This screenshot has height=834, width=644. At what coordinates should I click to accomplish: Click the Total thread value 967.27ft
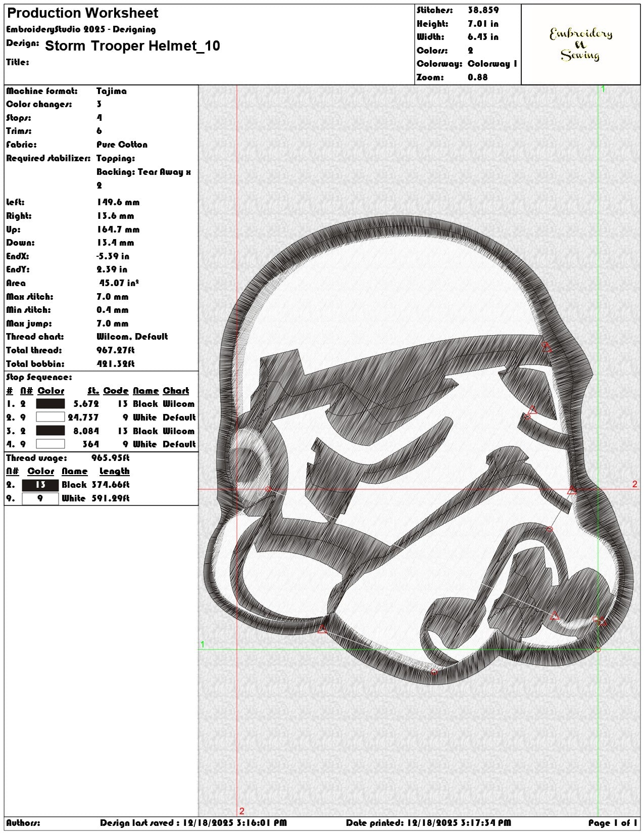(x=116, y=350)
